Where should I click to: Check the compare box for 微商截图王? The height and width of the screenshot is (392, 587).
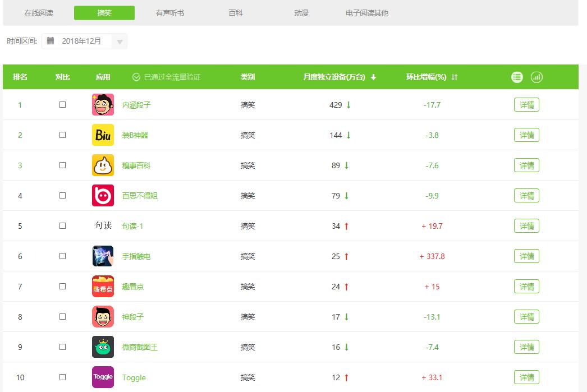(x=62, y=347)
